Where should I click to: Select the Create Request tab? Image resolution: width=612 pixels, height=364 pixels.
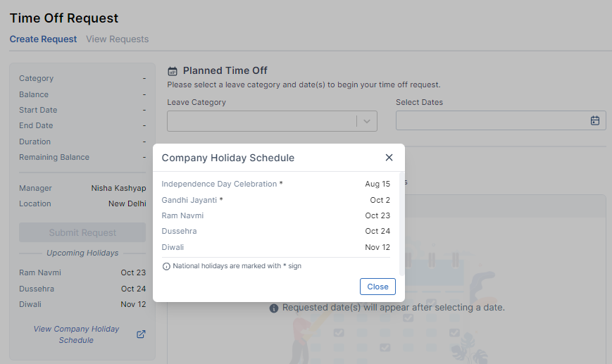pyautogui.click(x=43, y=39)
